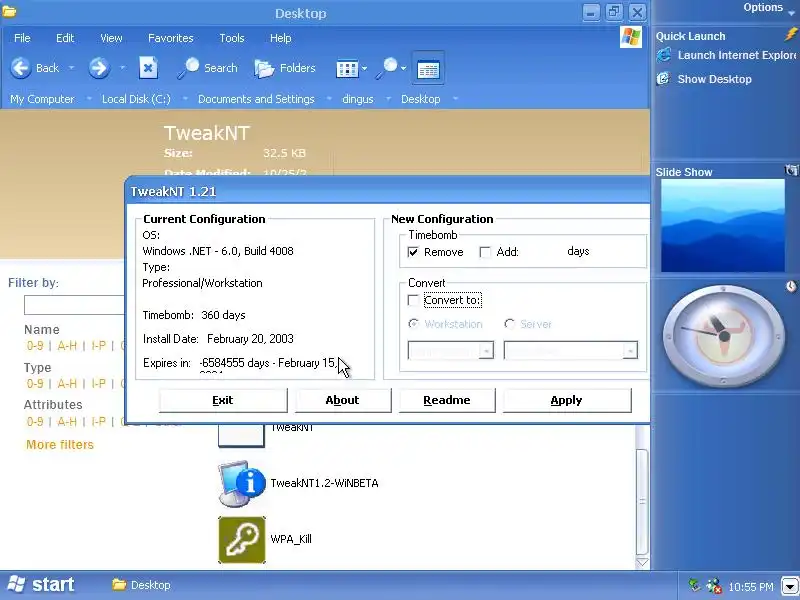Click the clock tile header icon
Screen dimensions: 800x600
[791, 286]
